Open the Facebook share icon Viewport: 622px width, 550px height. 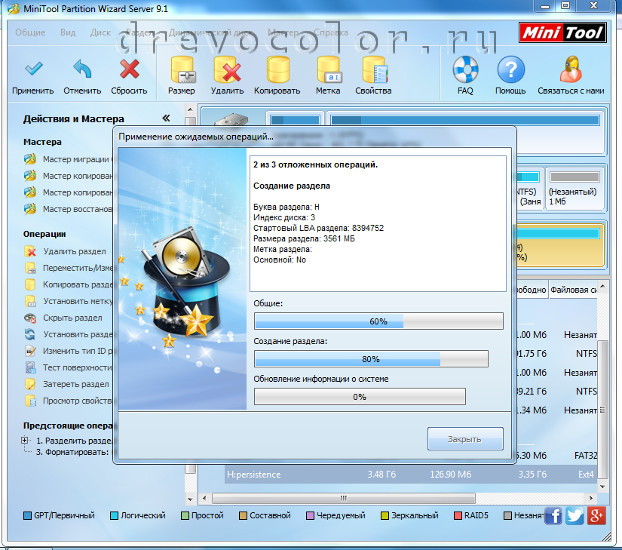tap(553, 516)
